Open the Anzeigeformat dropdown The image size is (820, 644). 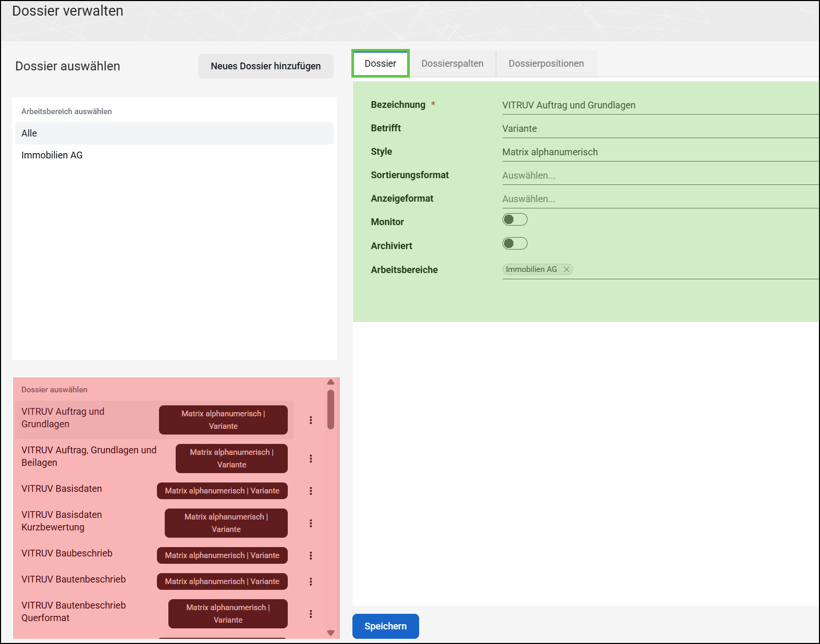pyautogui.click(x=660, y=199)
